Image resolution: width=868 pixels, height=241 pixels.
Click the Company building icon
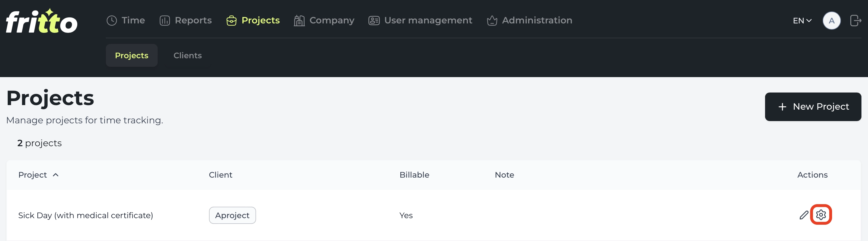click(299, 21)
